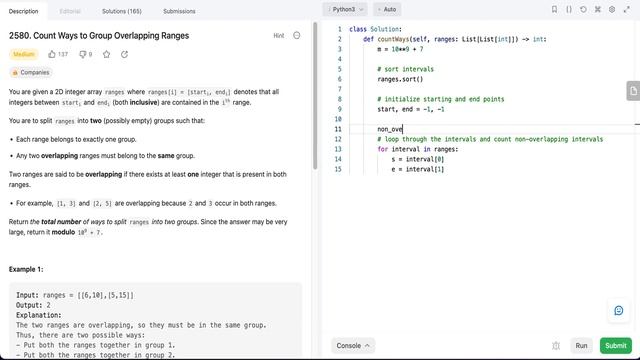Screen dimensions: 640x360
Task: Toggle fullscreen with the expand icon
Action: [627, 9]
